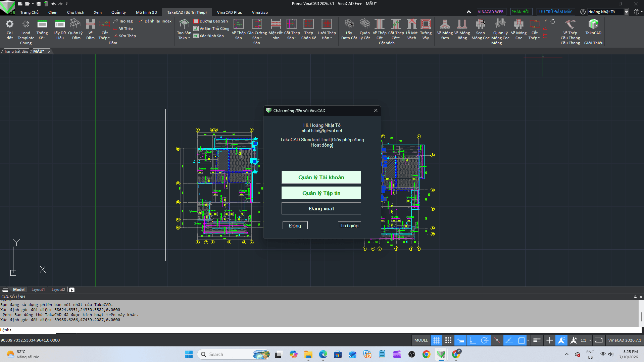Viewport: 644px width, 362px height.
Task: Open Quản Lý Cột column manager
Action: tap(365, 30)
